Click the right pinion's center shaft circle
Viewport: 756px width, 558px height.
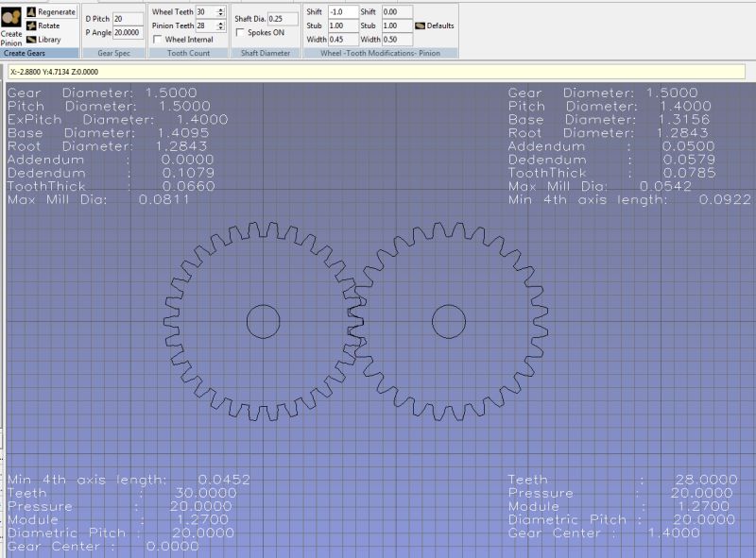(448, 321)
